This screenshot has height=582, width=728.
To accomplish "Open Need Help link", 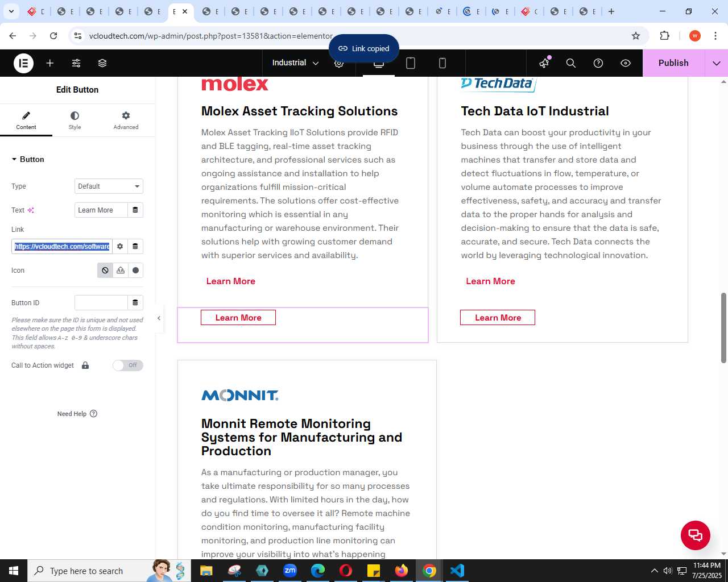I will click(77, 414).
